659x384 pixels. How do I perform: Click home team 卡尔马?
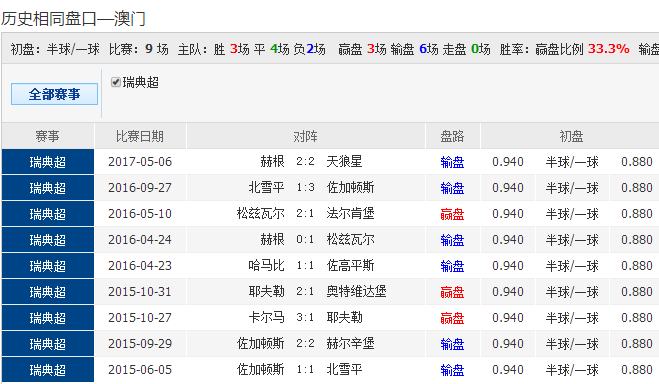266,318
